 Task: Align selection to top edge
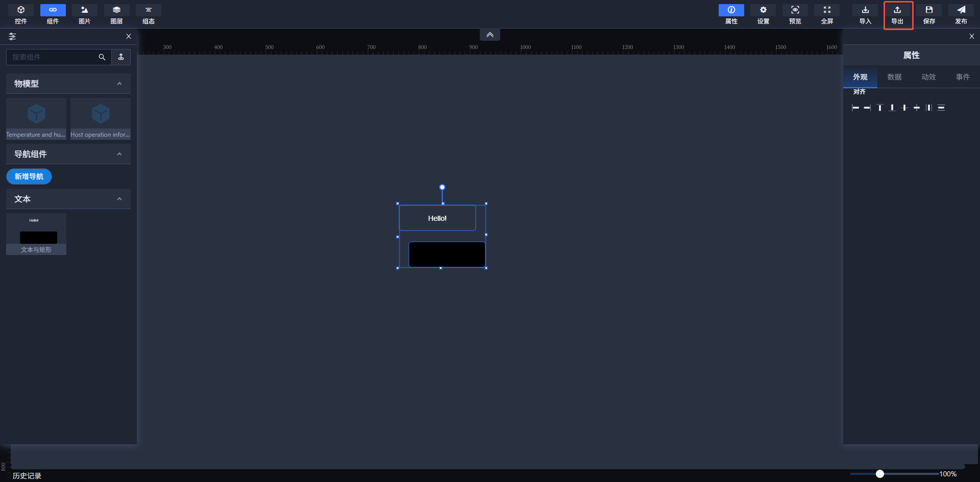[x=880, y=108]
